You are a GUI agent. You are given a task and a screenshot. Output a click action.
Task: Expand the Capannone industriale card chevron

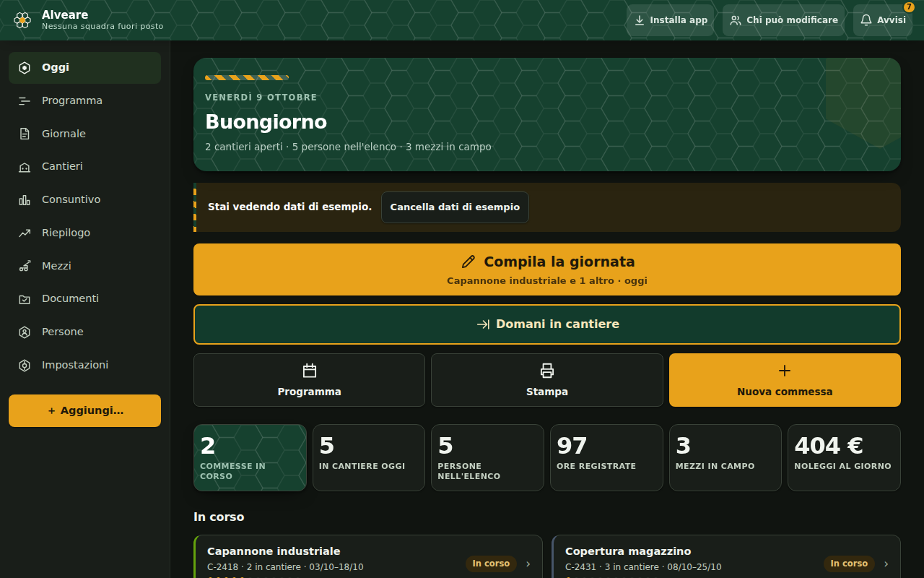click(x=528, y=564)
